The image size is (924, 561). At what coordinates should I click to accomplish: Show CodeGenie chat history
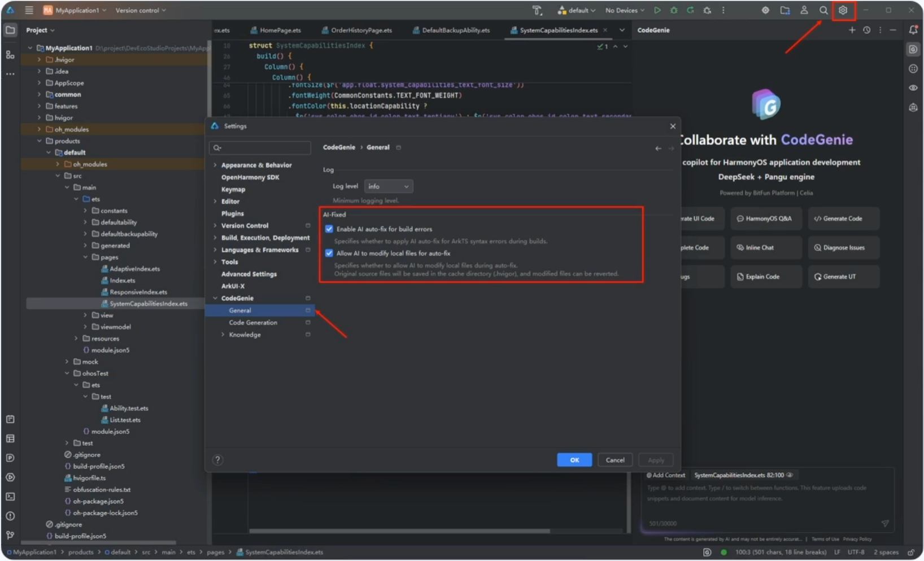[866, 30]
